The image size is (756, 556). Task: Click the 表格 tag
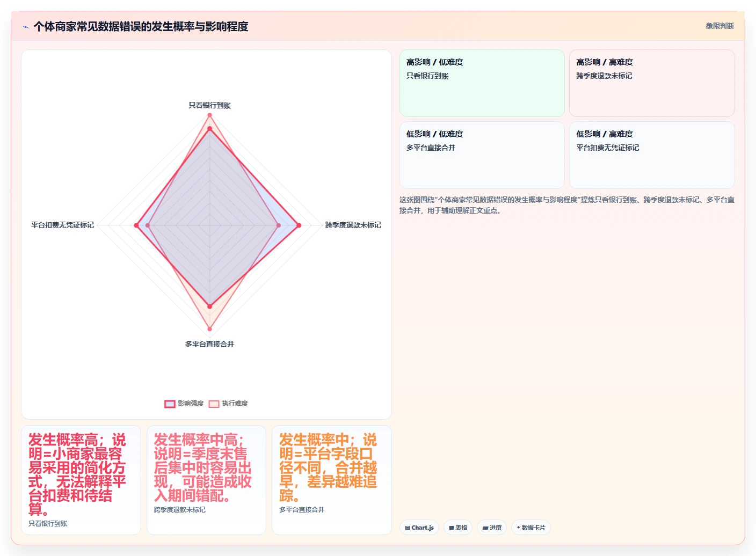pyautogui.click(x=458, y=528)
